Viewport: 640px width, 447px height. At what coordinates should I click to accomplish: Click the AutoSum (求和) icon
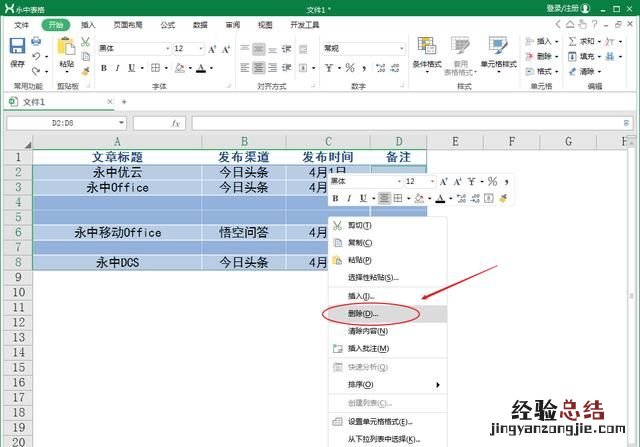pyautogui.click(x=573, y=41)
